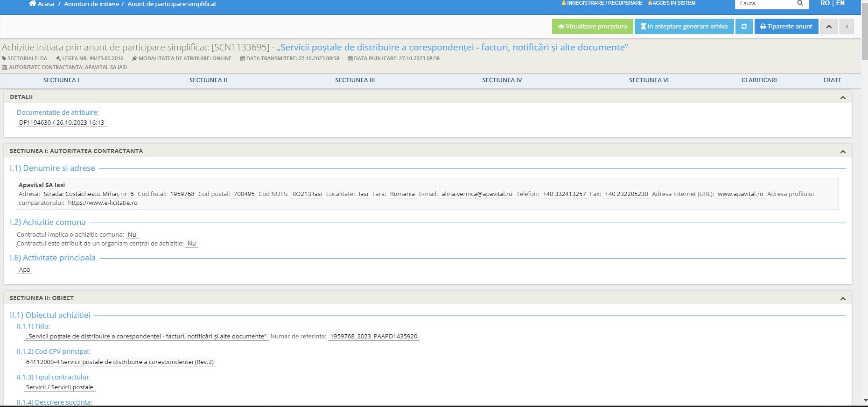Click Servicii / Servicii postale value
868x407 pixels.
click(x=60, y=387)
